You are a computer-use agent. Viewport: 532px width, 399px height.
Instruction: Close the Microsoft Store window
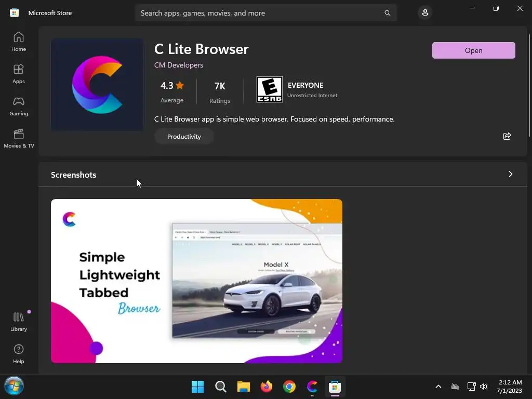[520, 8]
